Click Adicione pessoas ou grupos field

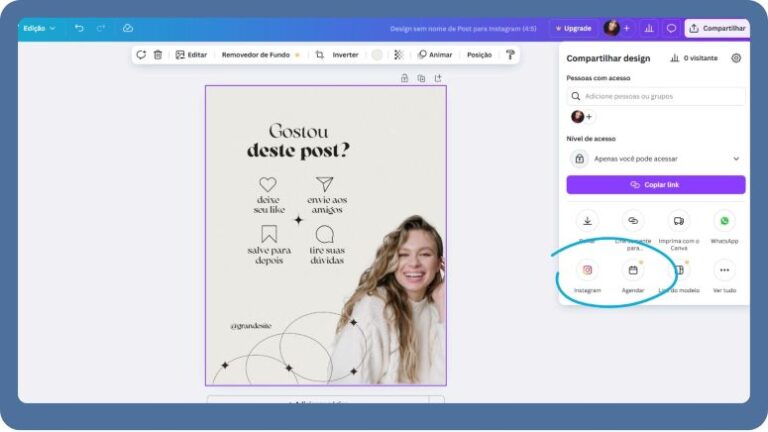[x=656, y=96]
